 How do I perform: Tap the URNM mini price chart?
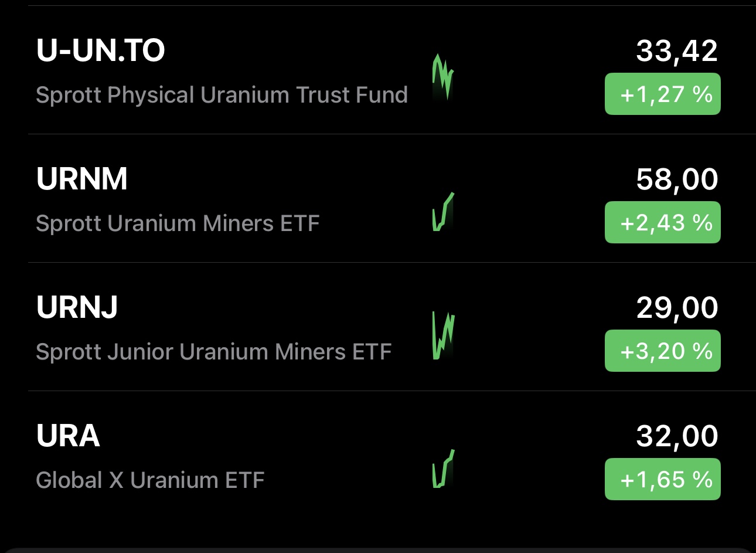tap(443, 212)
